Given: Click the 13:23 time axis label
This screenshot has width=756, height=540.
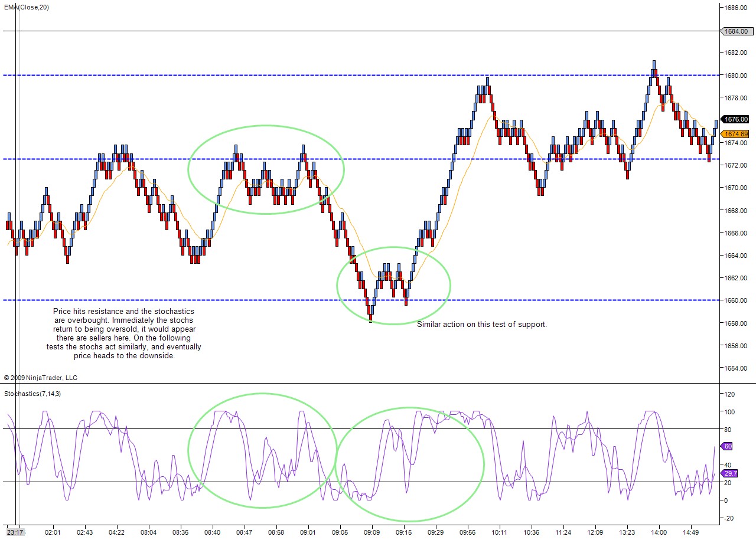Looking at the screenshot, I should point(627,532).
